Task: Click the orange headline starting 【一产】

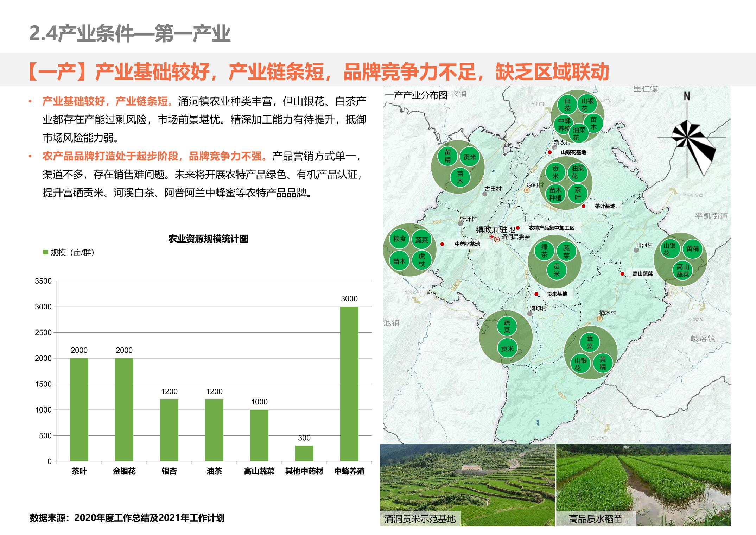Action: point(317,72)
